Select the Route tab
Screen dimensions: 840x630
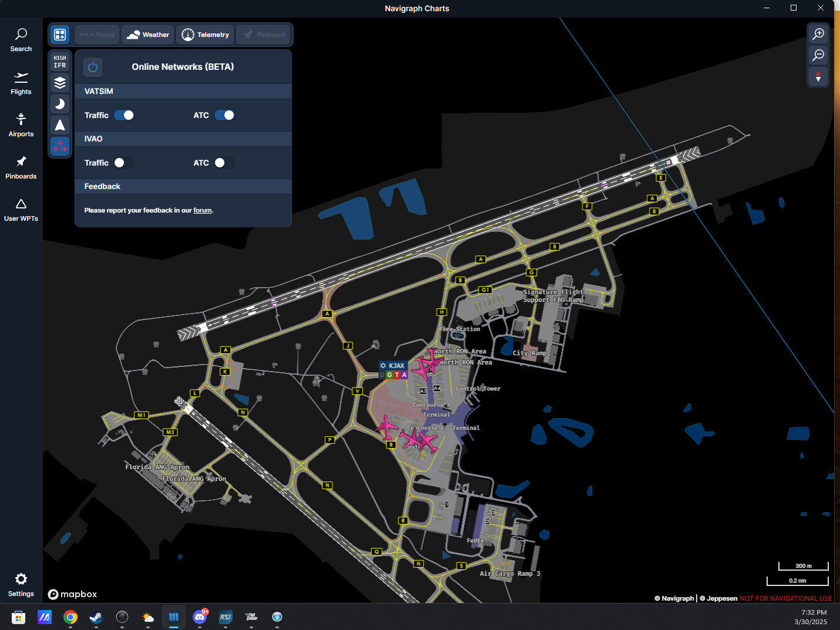[98, 35]
